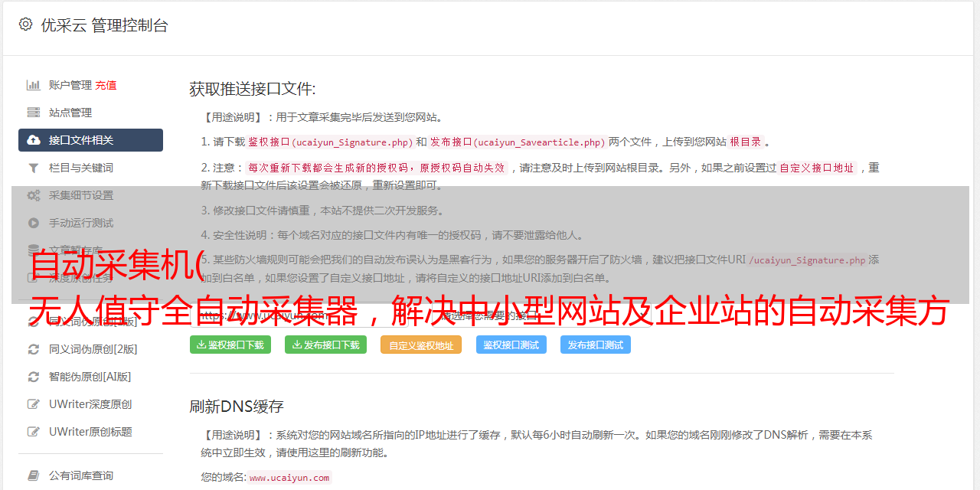
Task: Click the 获取推送接口文件 heading
Action: pyautogui.click(x=253, y=89)
